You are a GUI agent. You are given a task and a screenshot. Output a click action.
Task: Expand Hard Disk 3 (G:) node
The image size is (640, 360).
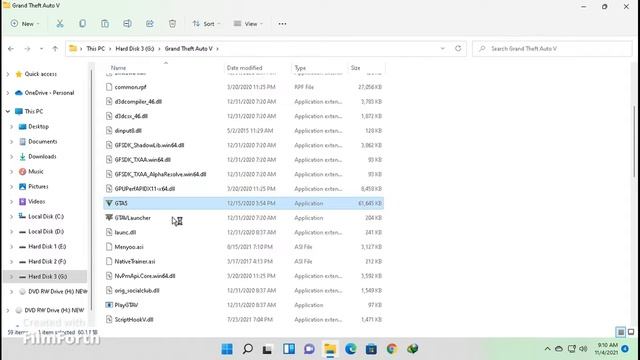(x=12, y=277)
